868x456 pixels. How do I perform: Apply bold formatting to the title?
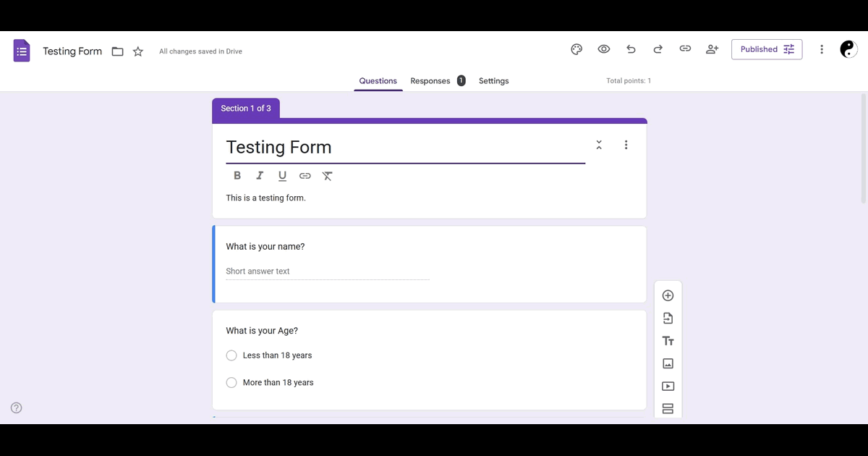(237, 176)
